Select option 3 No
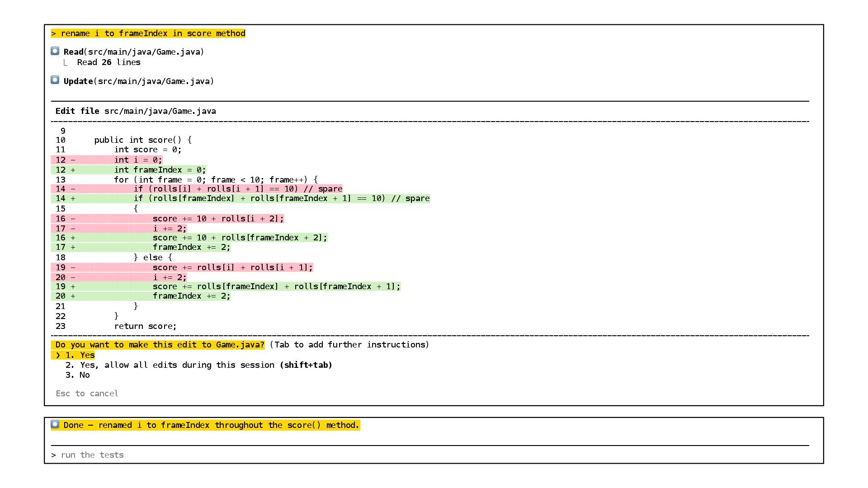 pyautogui.click(x=78, y=375)
